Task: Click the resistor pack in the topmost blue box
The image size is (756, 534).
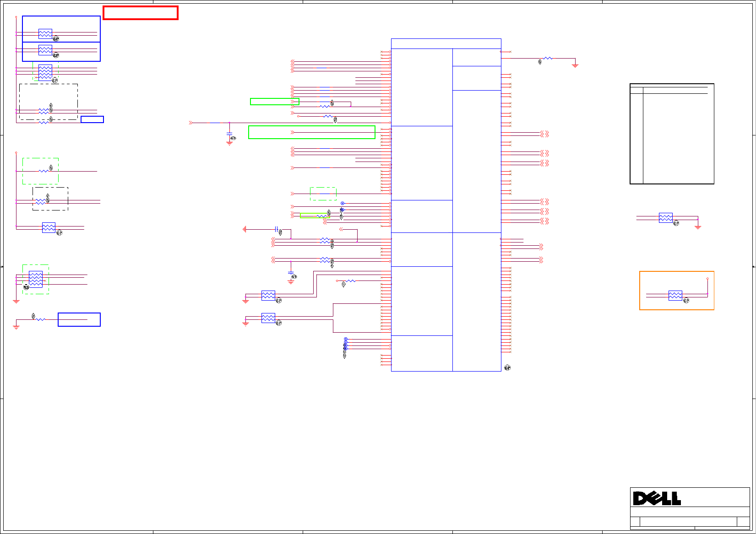Action: click(45, 34)
